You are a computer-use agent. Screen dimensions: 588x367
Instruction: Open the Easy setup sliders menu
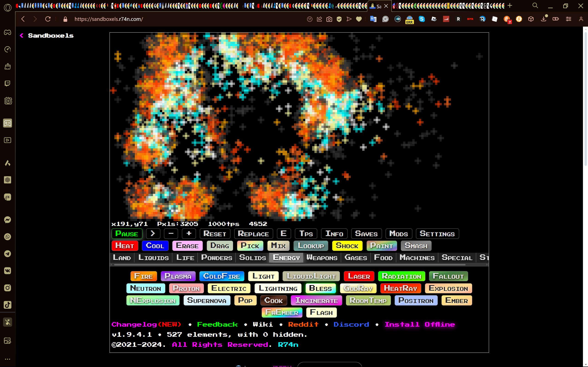tap(568, 19)
